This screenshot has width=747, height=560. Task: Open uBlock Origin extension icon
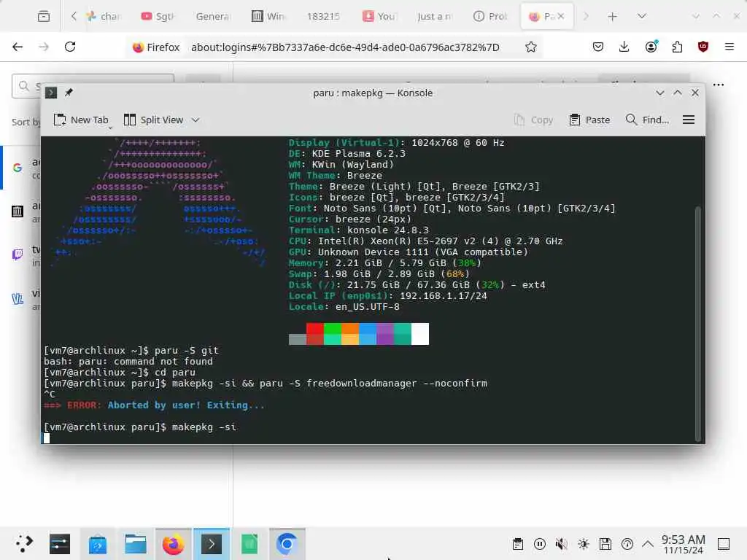click(x=703, y=47)
